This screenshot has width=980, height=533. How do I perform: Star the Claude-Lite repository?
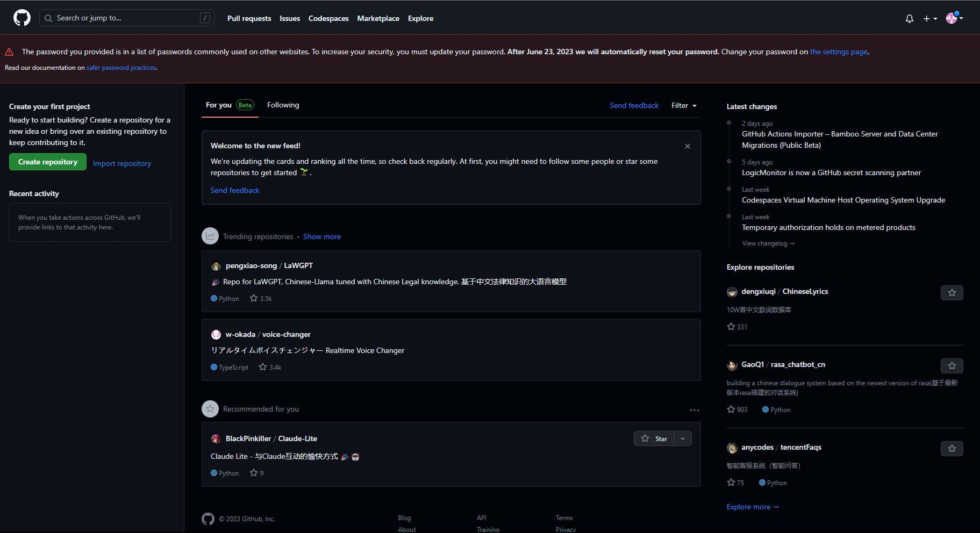(654, 438)
